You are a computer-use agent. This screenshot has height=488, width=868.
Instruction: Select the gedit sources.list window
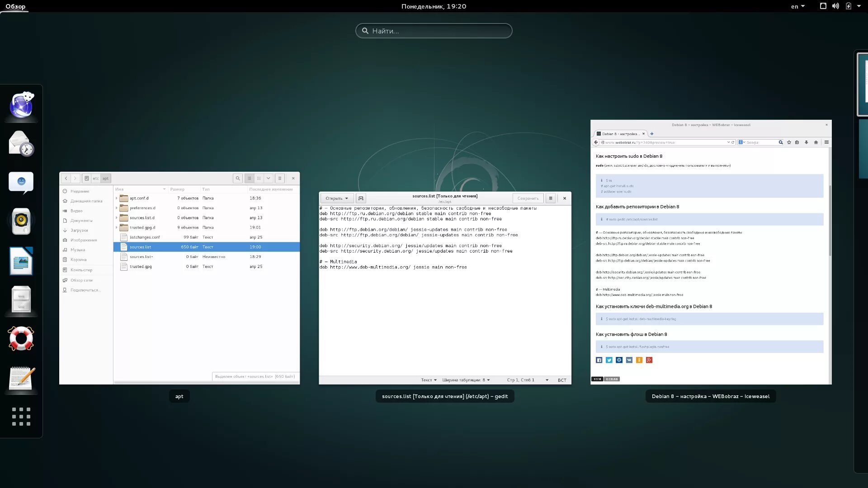[445, 289]
